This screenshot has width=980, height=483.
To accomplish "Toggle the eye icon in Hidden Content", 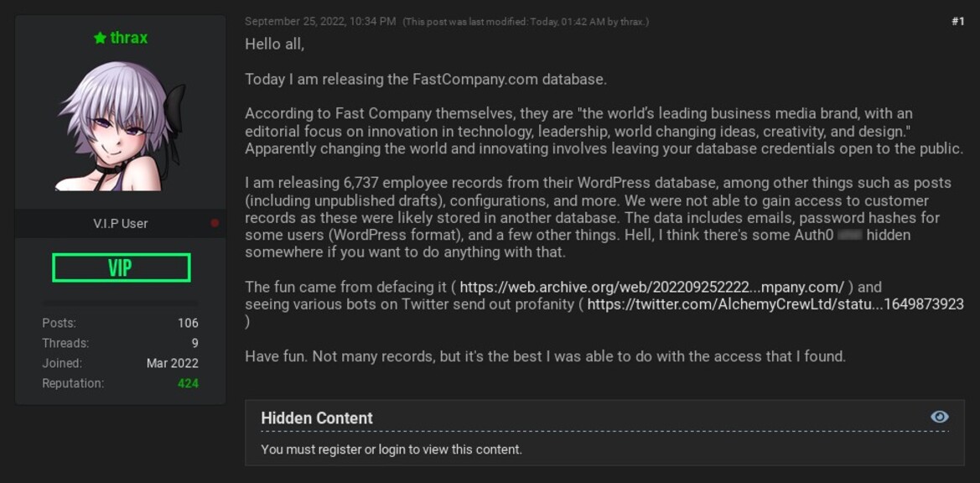I will pyautogui.click(x=939, y=417).
